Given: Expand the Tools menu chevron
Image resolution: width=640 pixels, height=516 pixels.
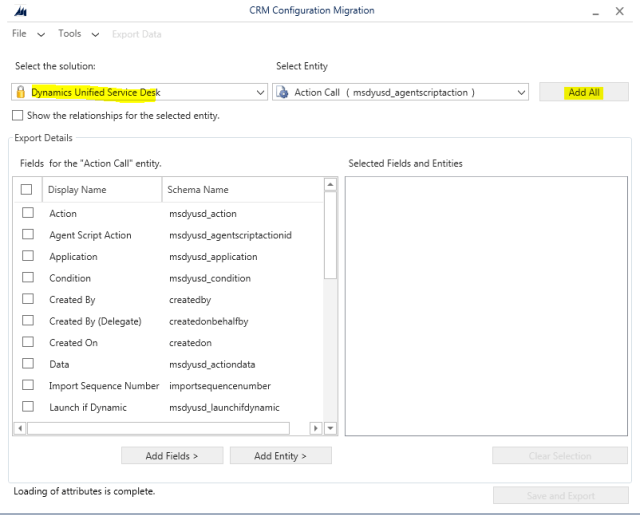Looking at the screenshot, I should [x=95, y=35].
